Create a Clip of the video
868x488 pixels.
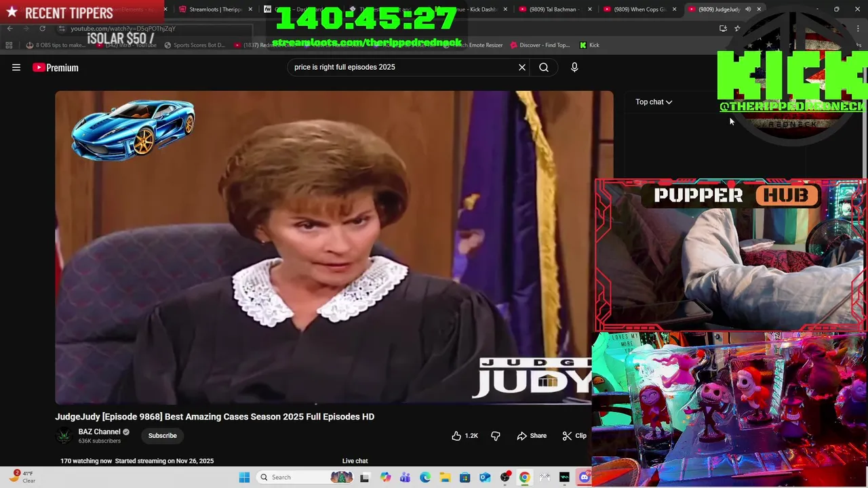pos(574,436)
